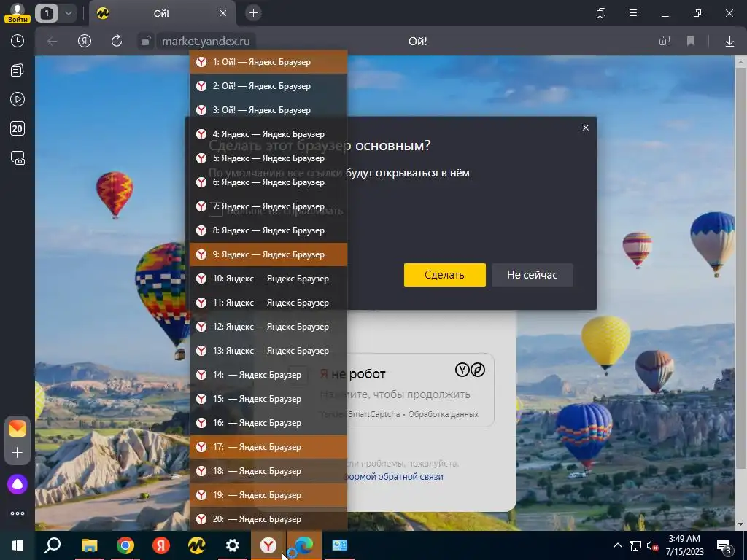Select window 9: Яндекс — Яндекс Браузер

pyautogui.click(x=268, y=254)
